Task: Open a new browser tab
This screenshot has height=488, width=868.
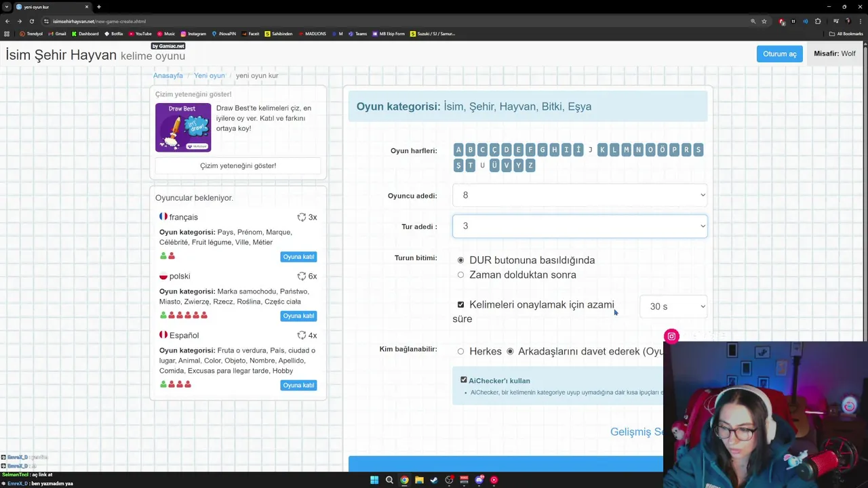Action: [x=99, y=7]
